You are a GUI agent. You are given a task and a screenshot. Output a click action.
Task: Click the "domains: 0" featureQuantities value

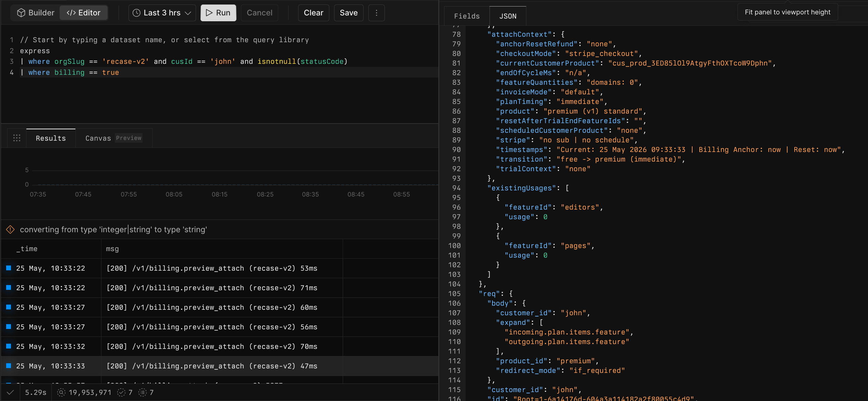point(612,82)
